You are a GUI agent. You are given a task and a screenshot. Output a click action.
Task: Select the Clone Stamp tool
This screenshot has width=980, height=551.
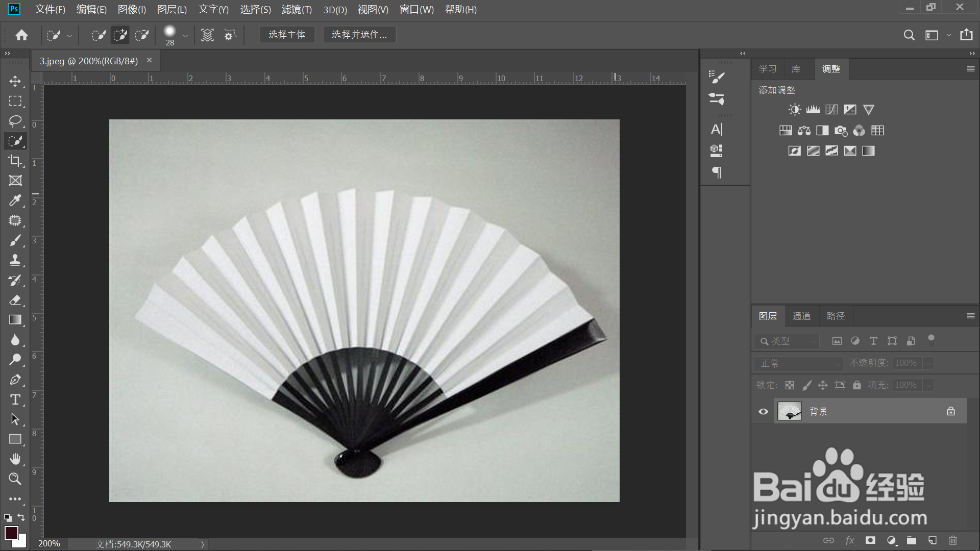[x=15, y=260]
